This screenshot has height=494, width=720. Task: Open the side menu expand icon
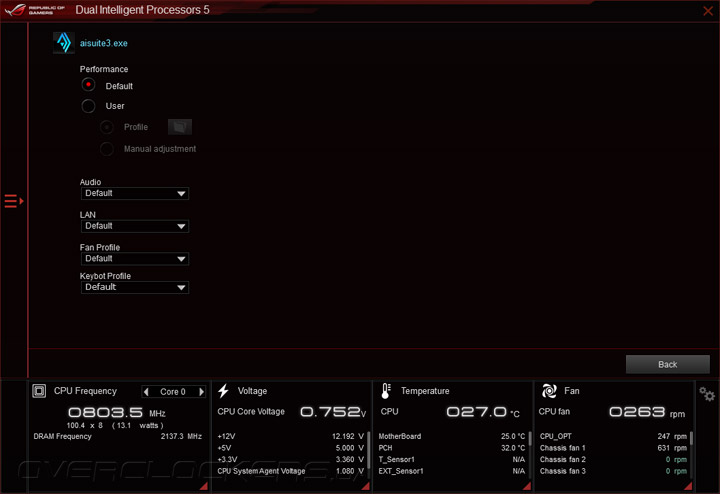[14, 201]
